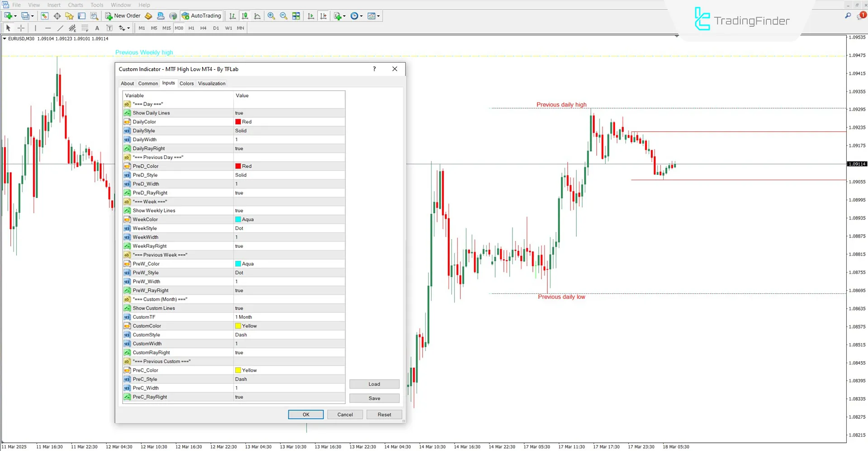
Task: Zoom out of the chart
Action: coord(284,16)
